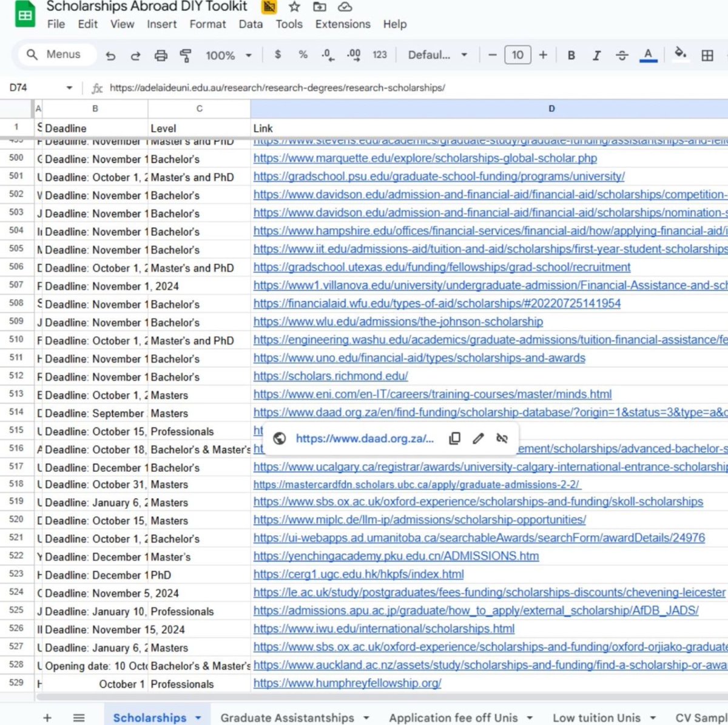
Task: Select row 513 header
Action: pyautogui.click(x=16, y=394)
